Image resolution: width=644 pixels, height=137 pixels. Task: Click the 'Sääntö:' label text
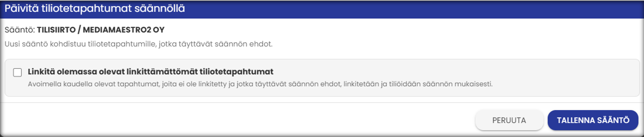[x=20, y=30]
